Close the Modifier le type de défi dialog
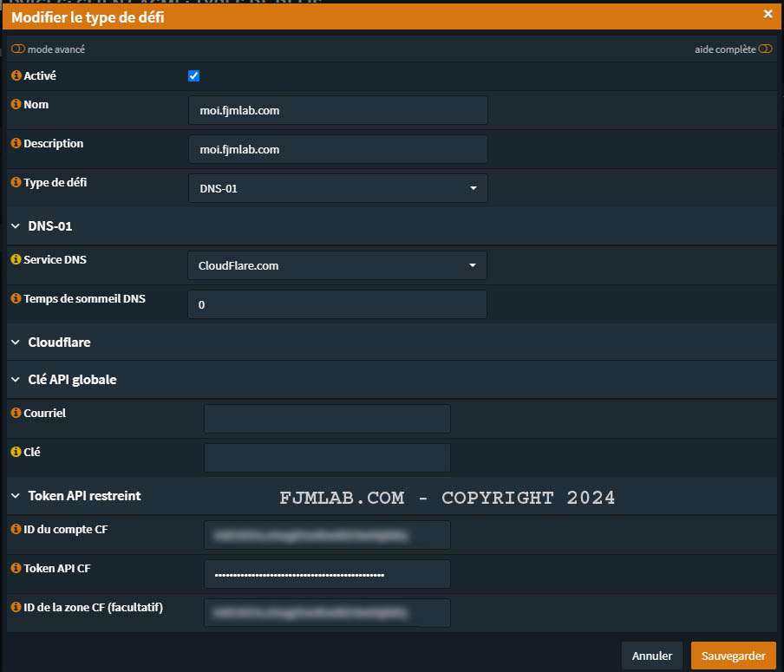The image size is (784, 672). (768, 14)
